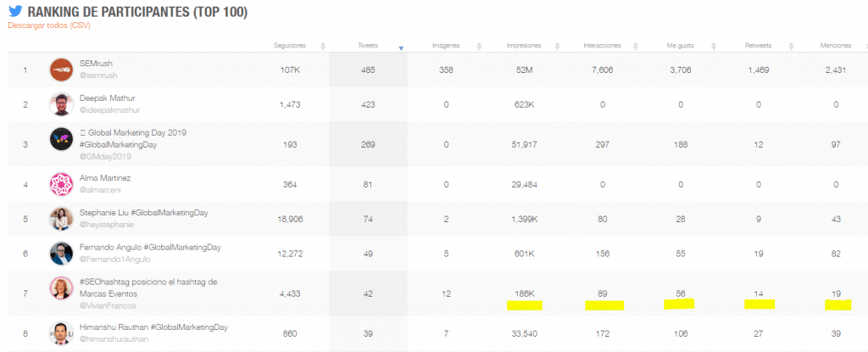The image size is (868, 352).
Task: Open Stephanie Liu #GlobalMarketingDay name
Action: pos(144,213)
